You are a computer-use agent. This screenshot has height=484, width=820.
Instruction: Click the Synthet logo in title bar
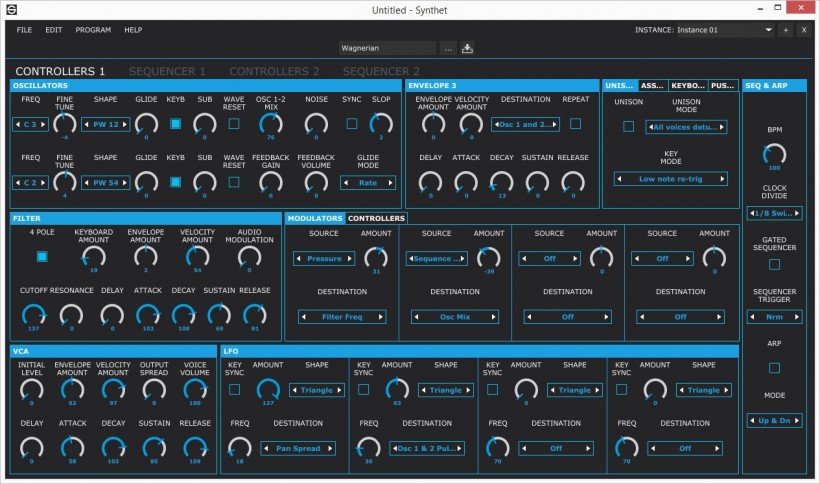point(12,9)
